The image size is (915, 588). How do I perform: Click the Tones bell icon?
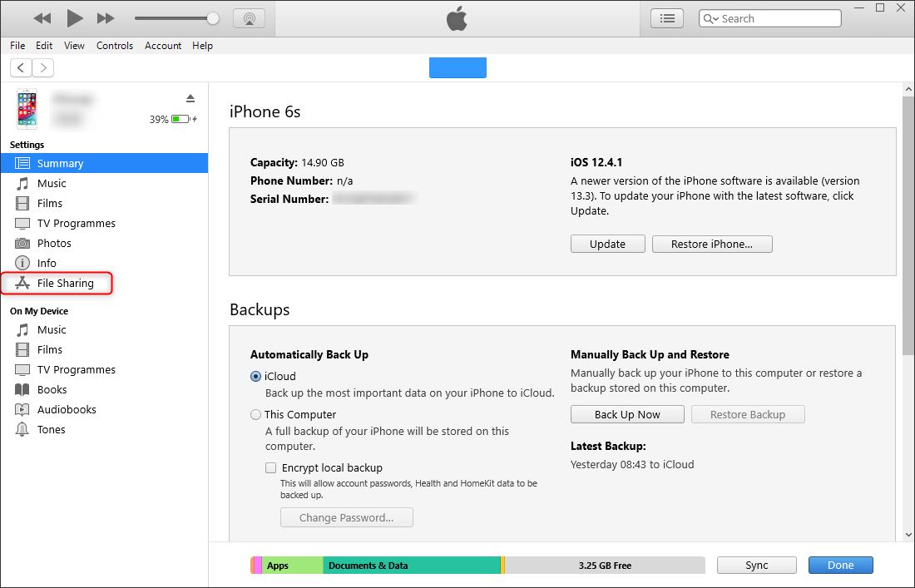tap(22, 429)
